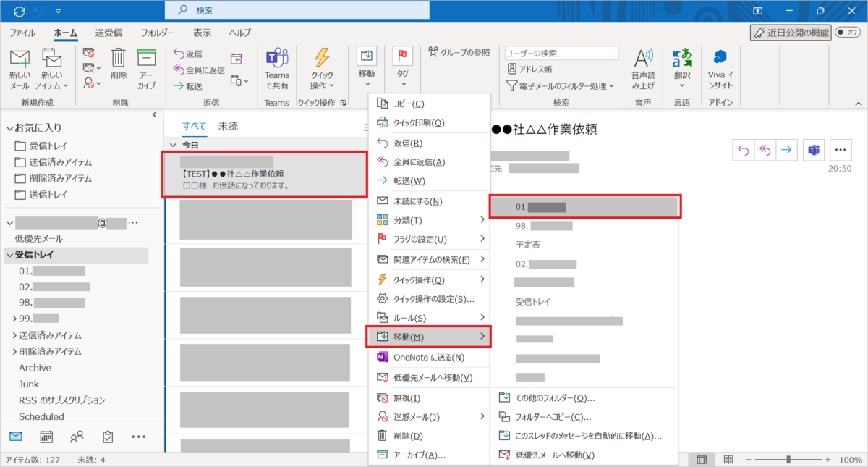
Task: Switch to the Folder (フォルダー) tab
Action: point(157,33)
